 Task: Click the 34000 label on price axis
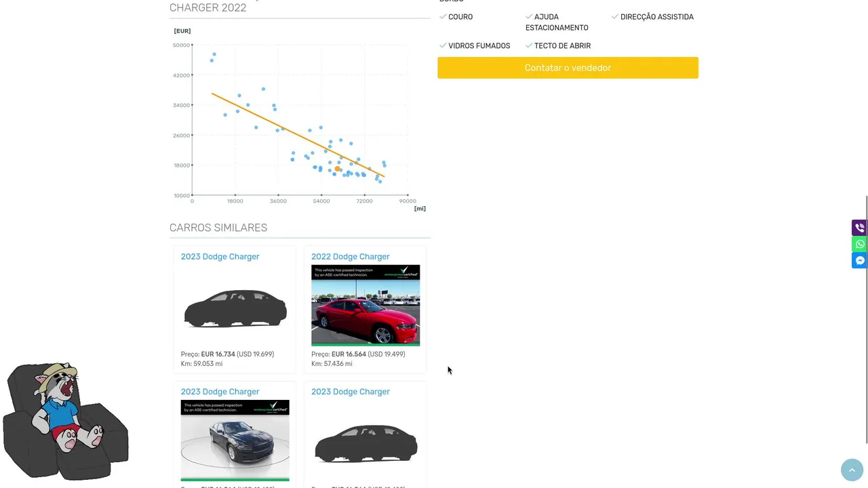pyautogui.click(x=181, y=105)
